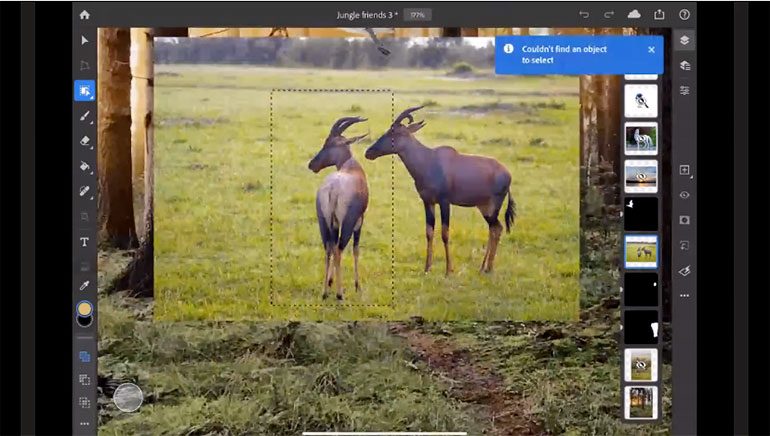770x436 pixels.
Task: Expand more layer actions ellipsis on right
Action: [x=684, y=295]
